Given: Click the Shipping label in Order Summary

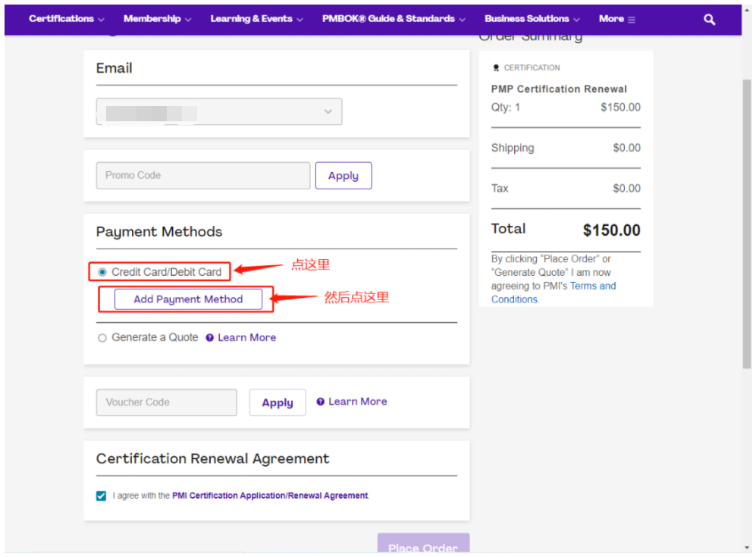Looking at the screenshot, I should tap(513, 148).
